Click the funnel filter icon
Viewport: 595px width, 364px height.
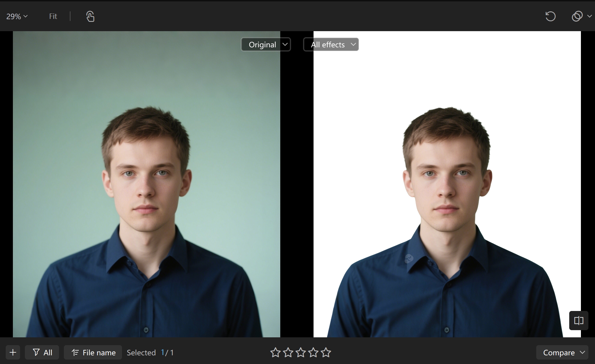36,352
